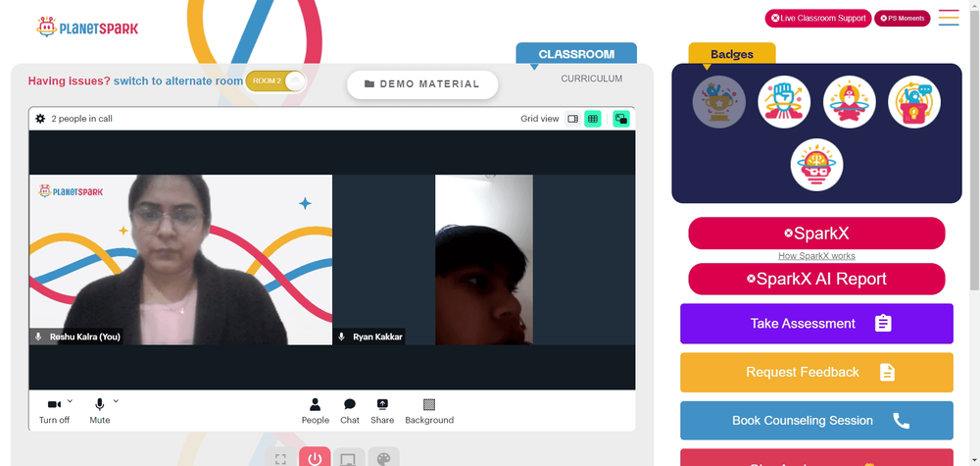Go to PlanetSpark home logo
Viewport: 980px width, 466px height.
pyautogui.click(x=87, y=27)
